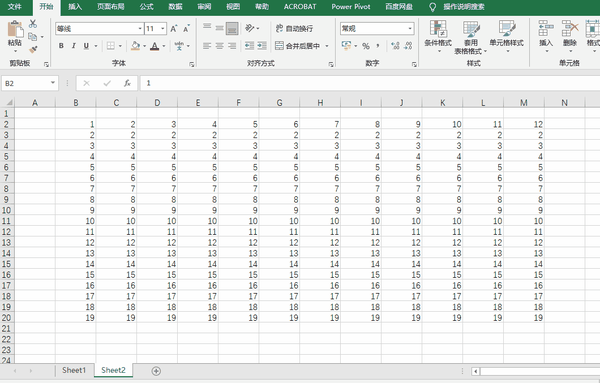Switch to the Sheet1 tab
This screenshot has width=600, height=383.
(74, 370)
